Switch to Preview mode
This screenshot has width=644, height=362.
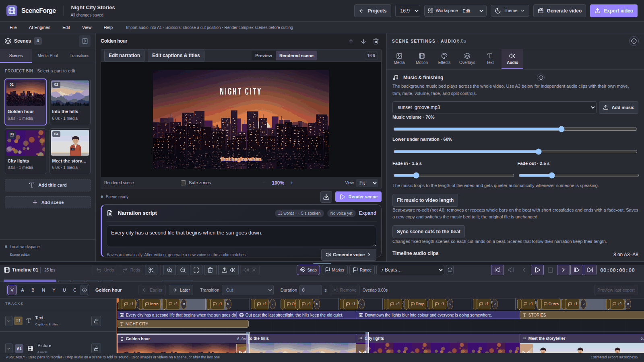(x=264, y=56)
